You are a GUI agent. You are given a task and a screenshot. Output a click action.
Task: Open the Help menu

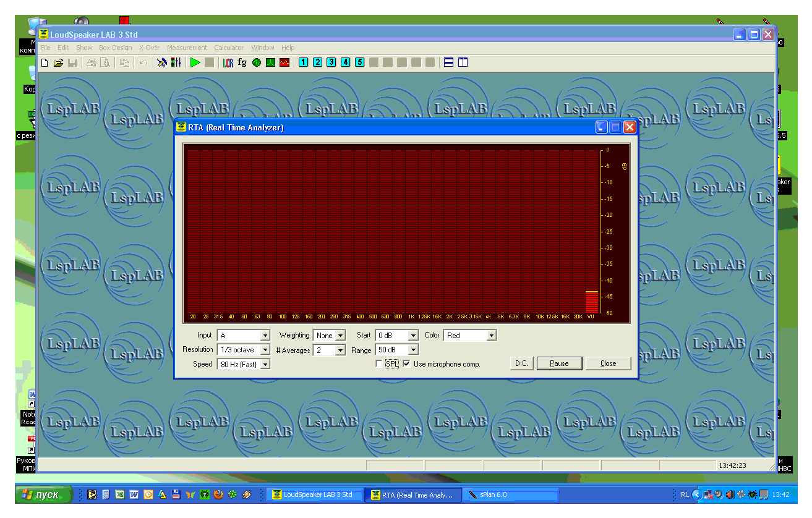tap(288, 48)
